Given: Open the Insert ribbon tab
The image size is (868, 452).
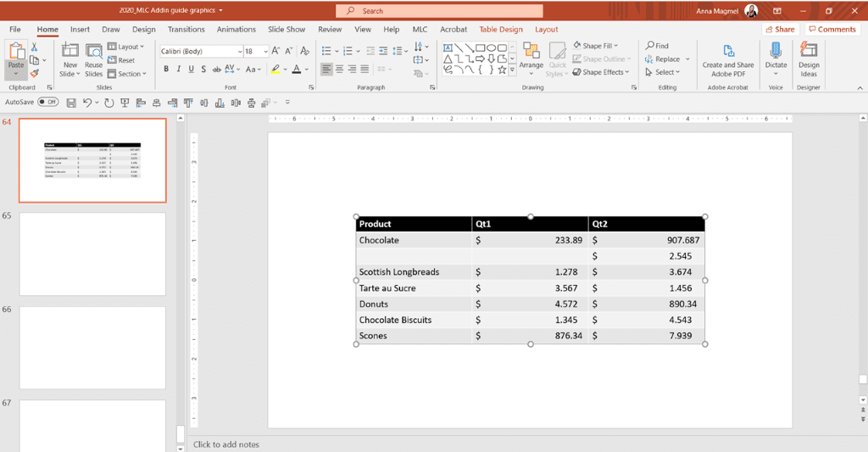Looking at the screenshot, I should click(x=80, y=30).
